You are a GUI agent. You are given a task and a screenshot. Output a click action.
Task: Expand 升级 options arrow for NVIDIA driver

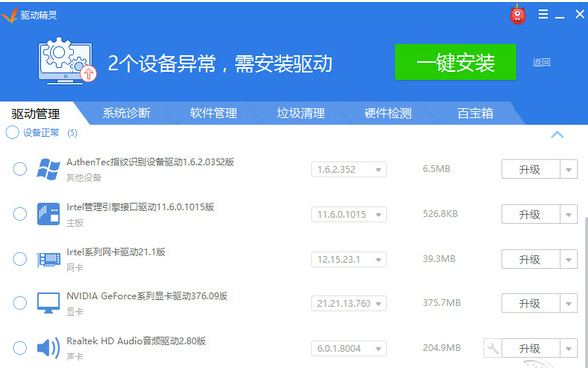click(569, 303)
